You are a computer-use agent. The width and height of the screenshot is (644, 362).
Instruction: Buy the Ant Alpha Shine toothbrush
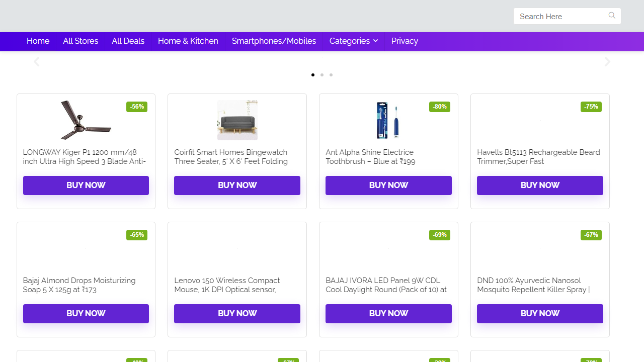388,185
